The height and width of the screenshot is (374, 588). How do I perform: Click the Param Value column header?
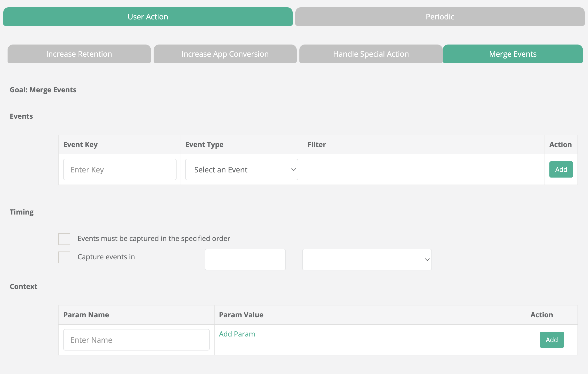click(x=241, y=315)
